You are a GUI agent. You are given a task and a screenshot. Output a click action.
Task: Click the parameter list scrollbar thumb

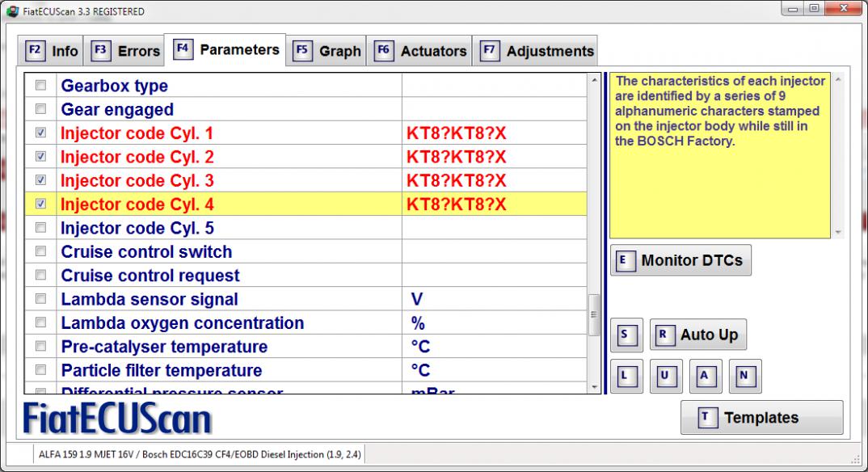pos(594,315)
